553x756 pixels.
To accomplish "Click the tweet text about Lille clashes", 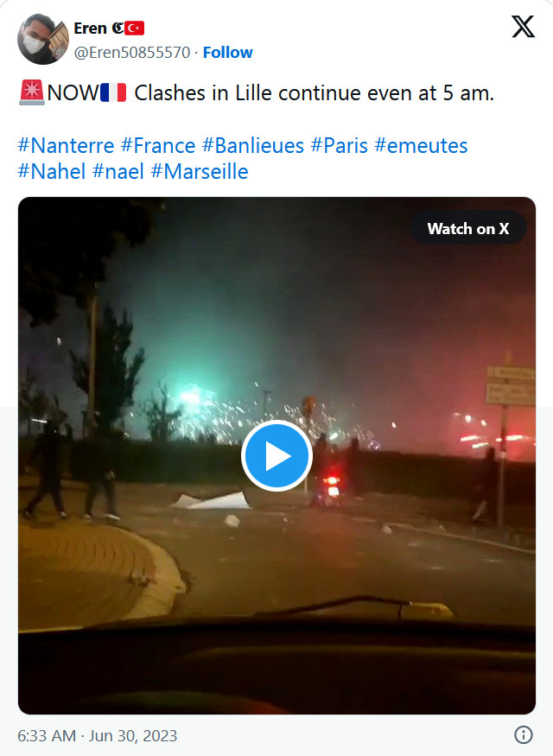I will point(314,92).
